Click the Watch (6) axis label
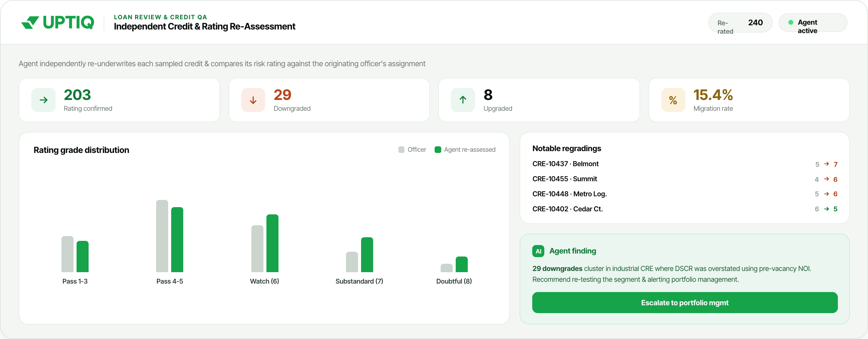Image resolution: width=868 pixels, height=339 pixels. click(x=265, y=281)
